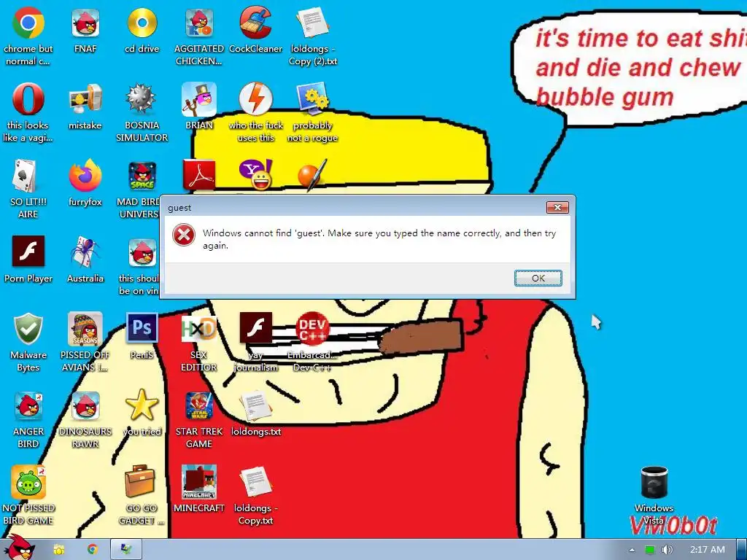747x560 pixels.
Task: Open the volume speaker tray icon
Action: (x=667, y=550)
